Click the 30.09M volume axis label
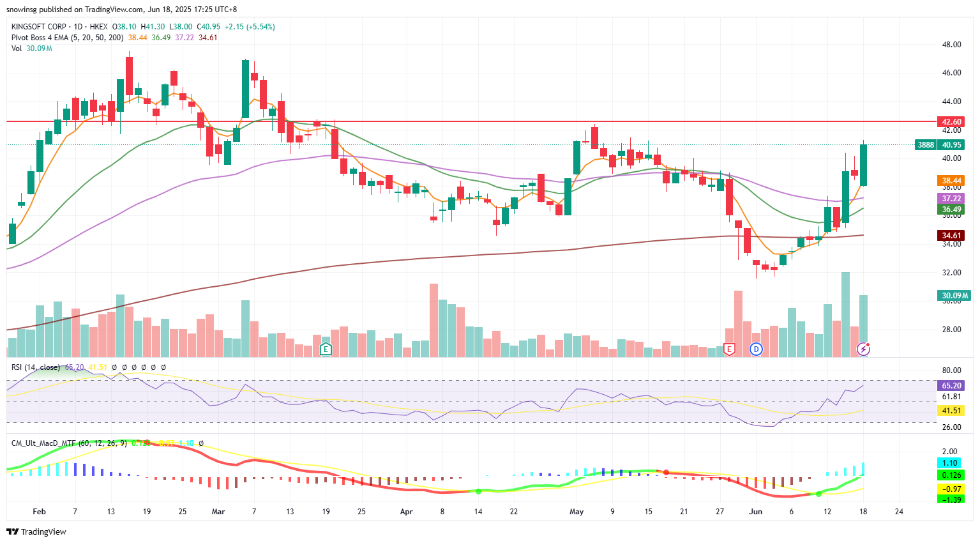980x543 pixels. coord(954,295)
